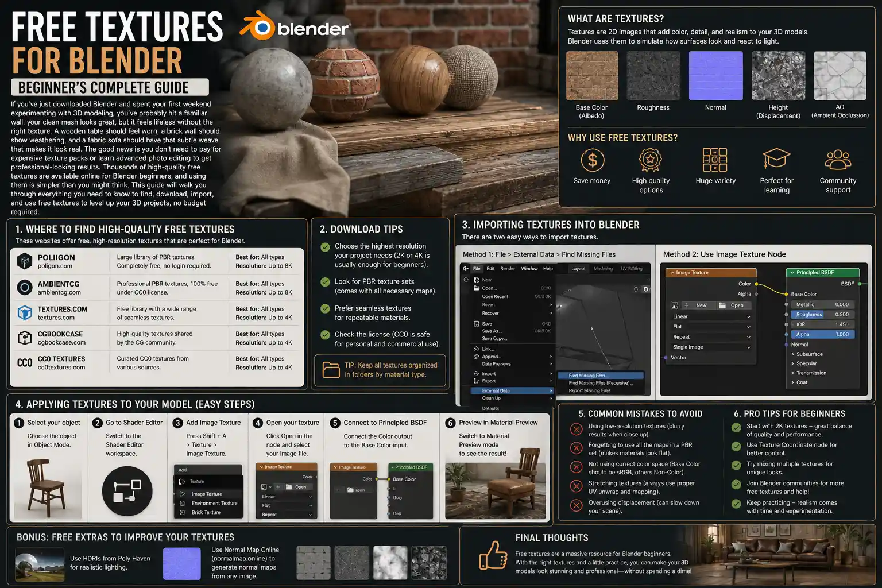Click the Normal map purple thumbnail at top
The width and height of the screenshot is (882, 588).
715,76
